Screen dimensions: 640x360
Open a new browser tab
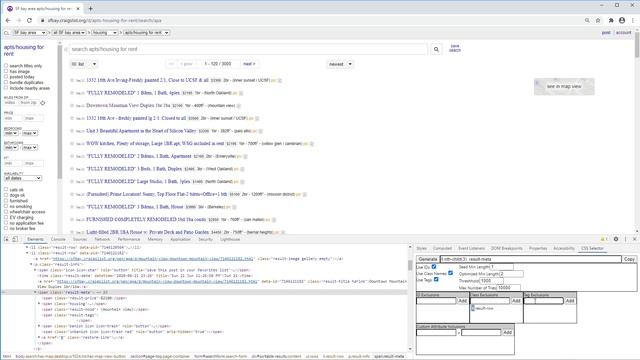coord(90,8)
